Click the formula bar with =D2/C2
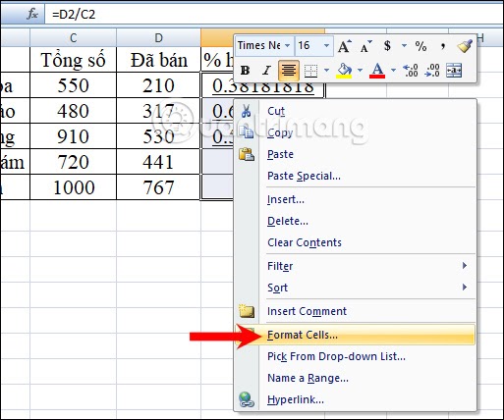Viewport: 504px width, 420px height. 274,15
